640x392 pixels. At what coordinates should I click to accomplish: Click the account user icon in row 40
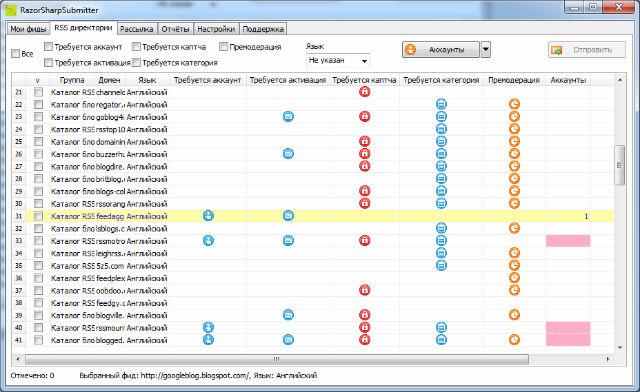tap(208, 327)
